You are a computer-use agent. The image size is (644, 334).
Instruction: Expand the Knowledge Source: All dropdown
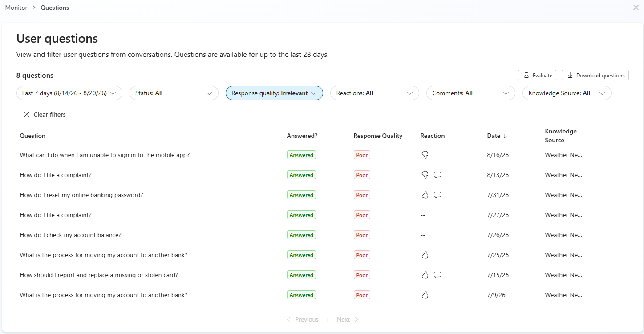[x=567, y=93]
